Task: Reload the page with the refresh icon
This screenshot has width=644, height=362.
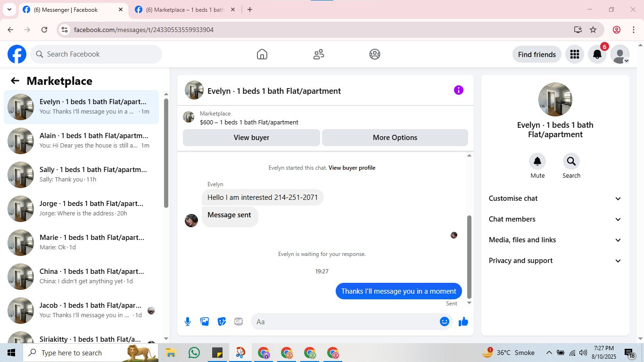Action: point(44,30)
